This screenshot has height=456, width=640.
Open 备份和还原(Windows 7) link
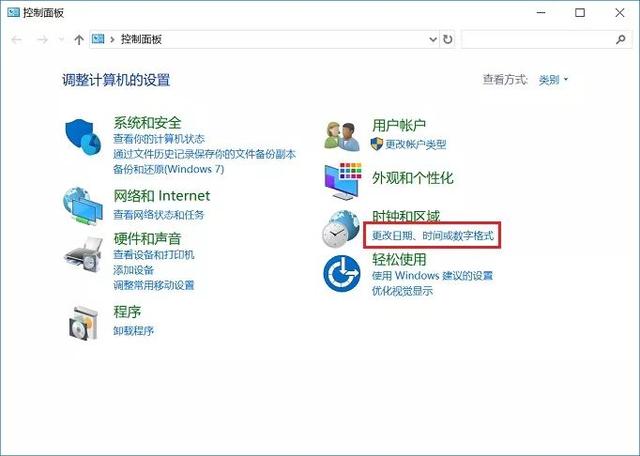[169, 169]
